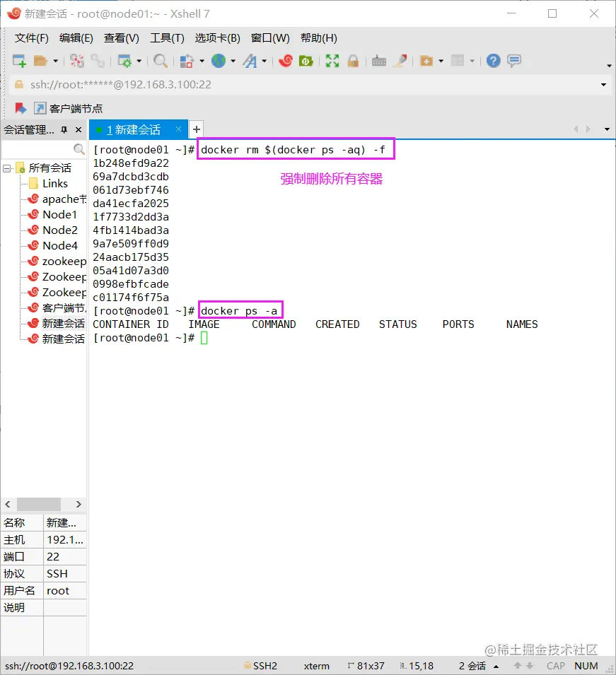Click the Find magnifier toolbar icon

coord(161,61)
